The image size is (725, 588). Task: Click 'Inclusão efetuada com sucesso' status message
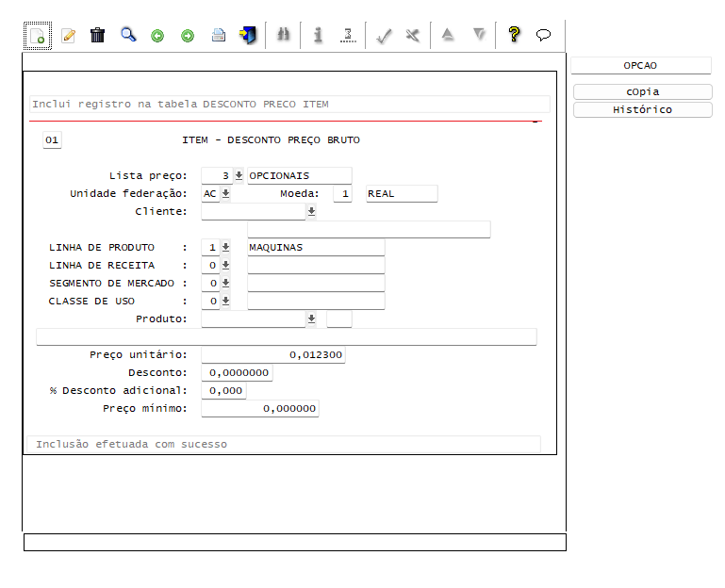pos(132,444)
